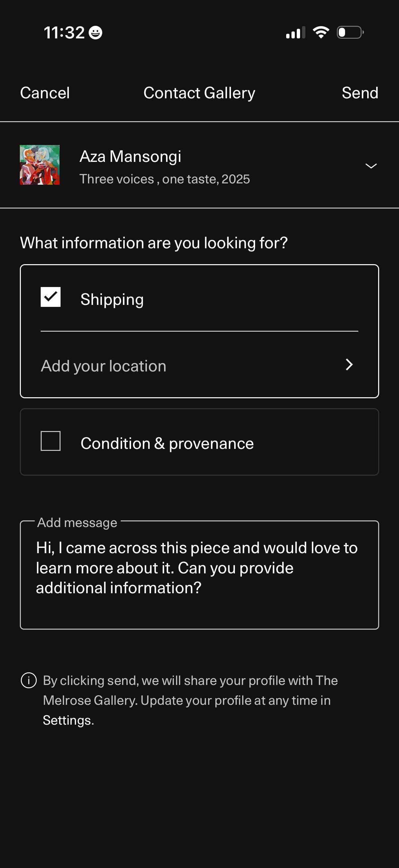This screenshot has width=399, height=868.
Task: Tap the cellular signal bars icon
Action: tap(295, 33)
